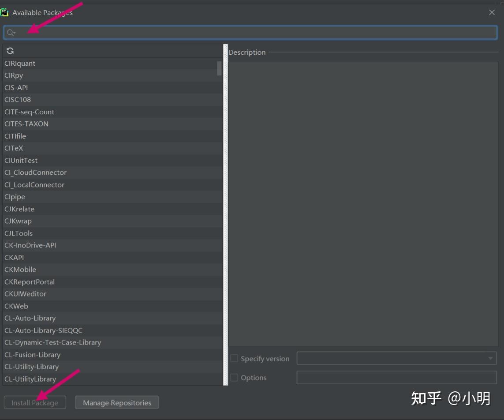
Task: Select the CITIfile package
Action: 112,136
